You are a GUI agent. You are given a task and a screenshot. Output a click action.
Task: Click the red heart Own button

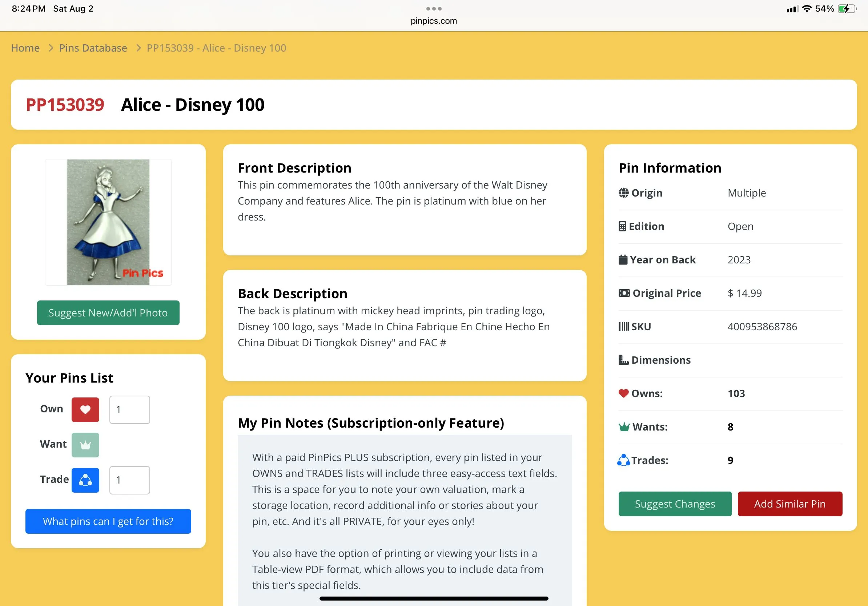click(x=85, y=409)
